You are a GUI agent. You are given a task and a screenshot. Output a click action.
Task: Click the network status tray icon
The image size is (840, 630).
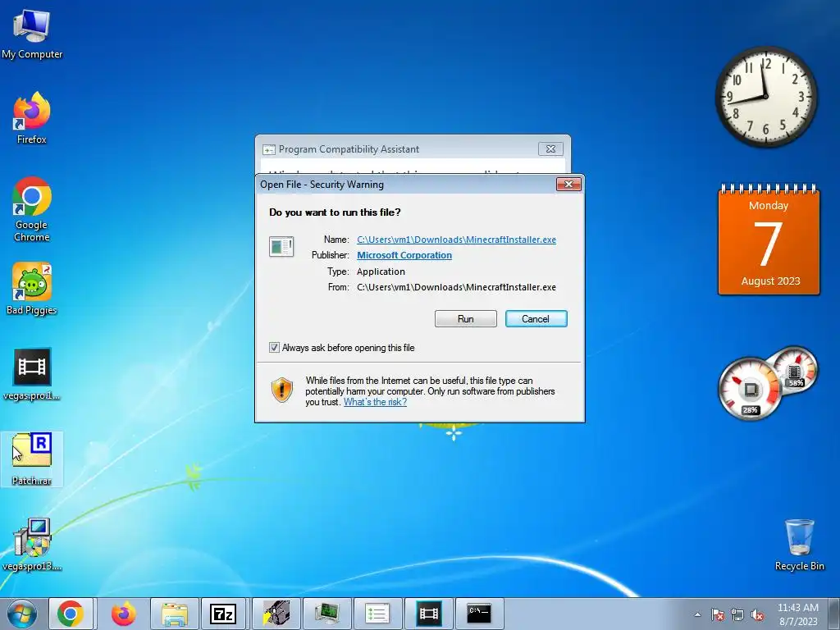(x=737, y=615)
